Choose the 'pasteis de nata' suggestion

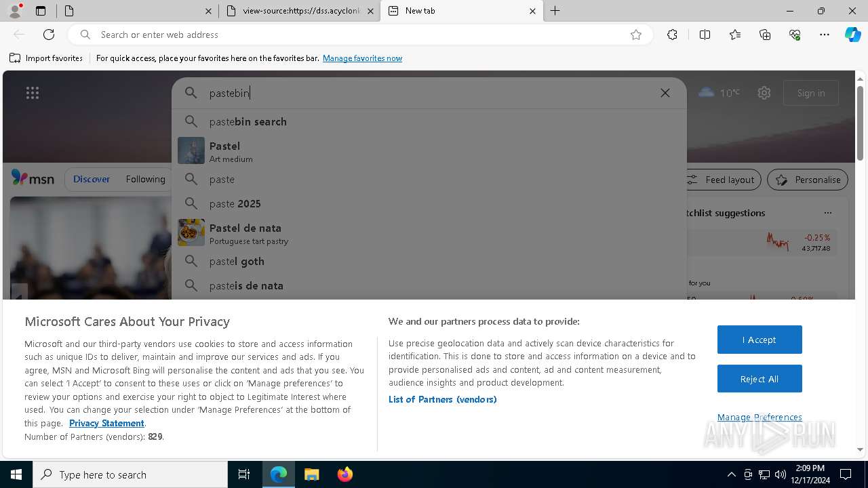[429, 285]
